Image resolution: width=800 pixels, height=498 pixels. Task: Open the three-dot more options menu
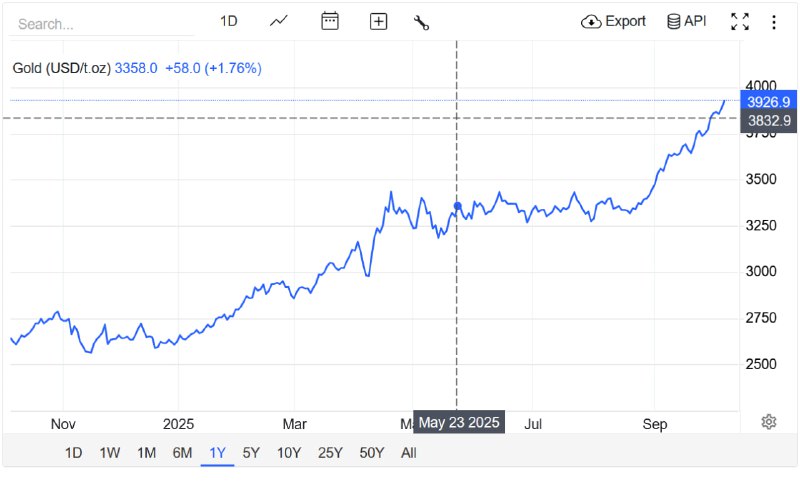click(773, 21)
